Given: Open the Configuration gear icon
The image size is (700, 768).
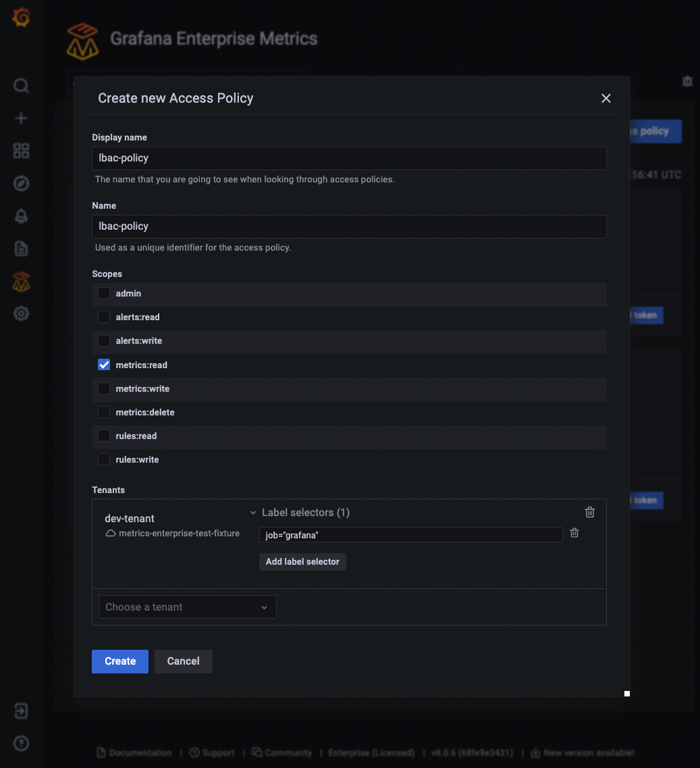Looking at the screenshot, I should 22,313.
